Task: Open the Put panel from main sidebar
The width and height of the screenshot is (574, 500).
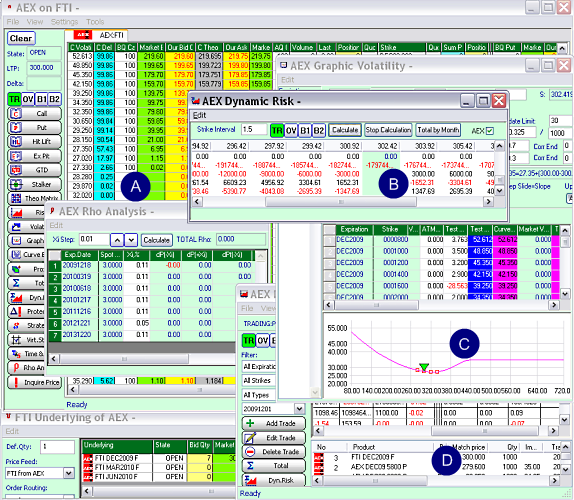Action: tap(34, 127)
